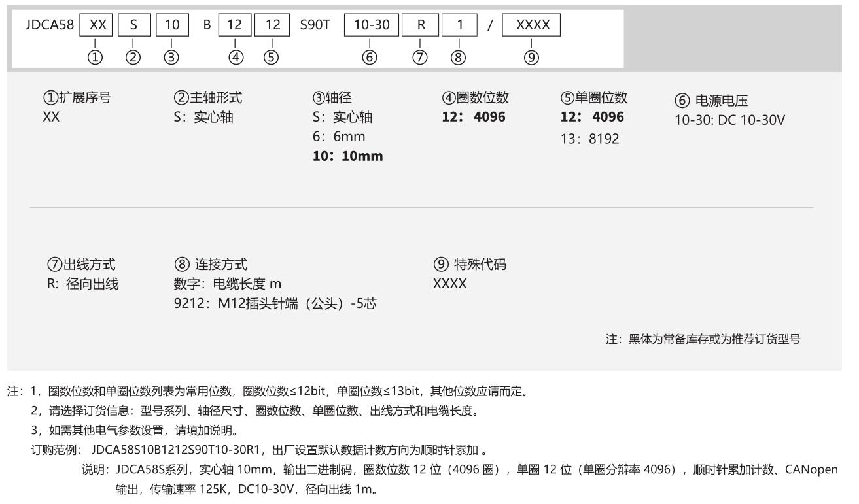Viewport: 859px width, 504px height.
Task: Click the heading ⑥ 电源电压
Action: [x=711, y=102]
